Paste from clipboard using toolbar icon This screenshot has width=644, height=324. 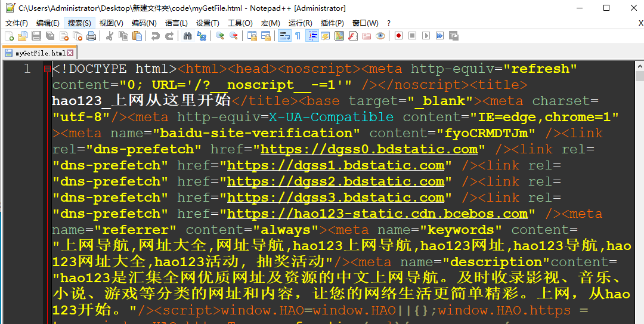(x=137, y=36)
